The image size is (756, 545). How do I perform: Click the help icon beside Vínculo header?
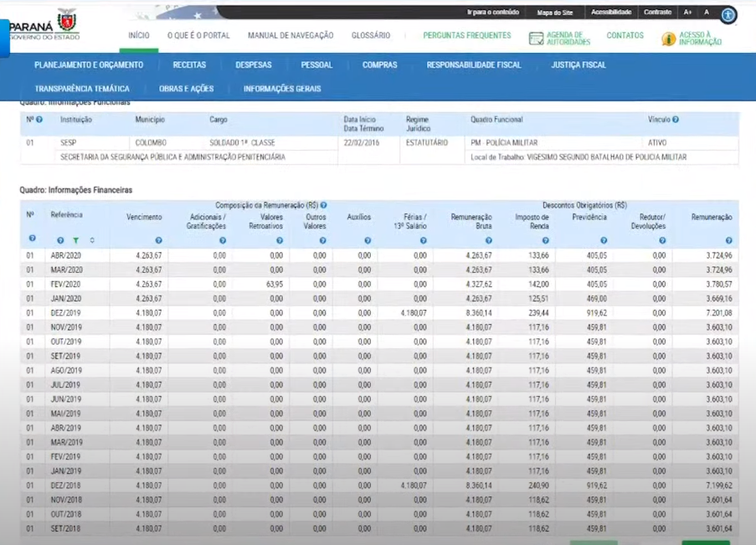pos(676,120)
